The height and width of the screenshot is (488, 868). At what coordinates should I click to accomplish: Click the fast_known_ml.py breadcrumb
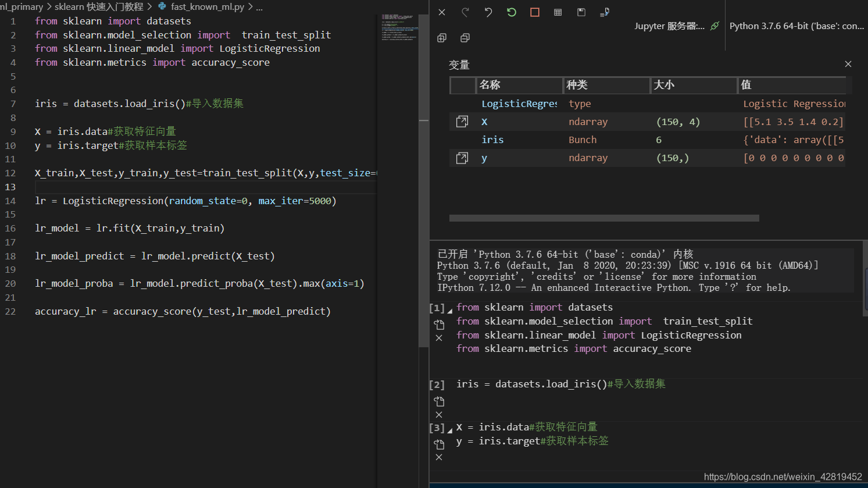(x=208, y=7)
